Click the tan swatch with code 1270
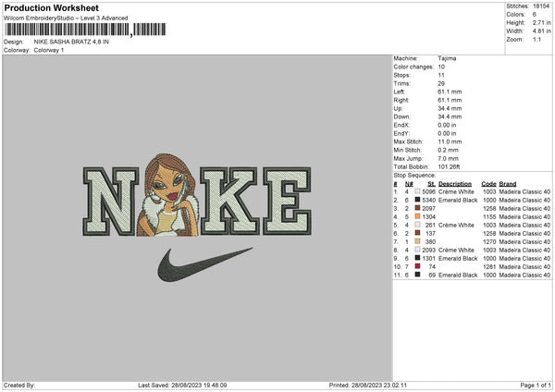Viewport: 555px width, 392px height. click(x=418, y=241)
